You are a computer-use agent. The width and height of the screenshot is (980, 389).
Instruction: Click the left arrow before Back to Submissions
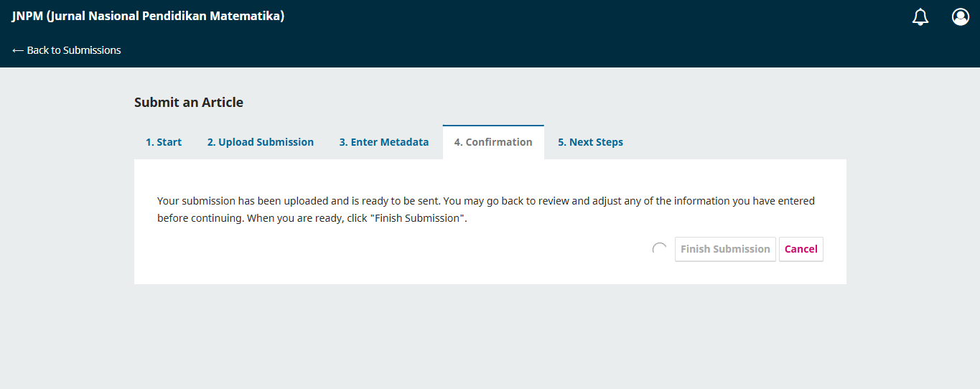18,50
